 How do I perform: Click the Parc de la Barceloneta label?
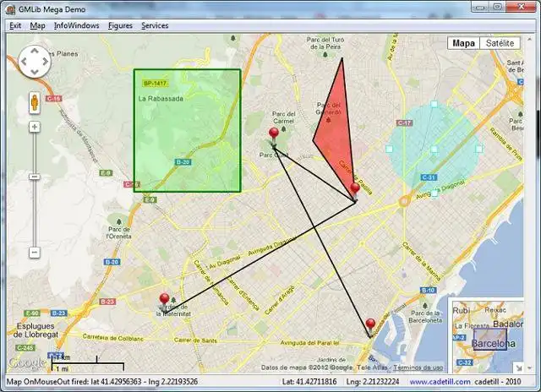(x=425, y=317)
